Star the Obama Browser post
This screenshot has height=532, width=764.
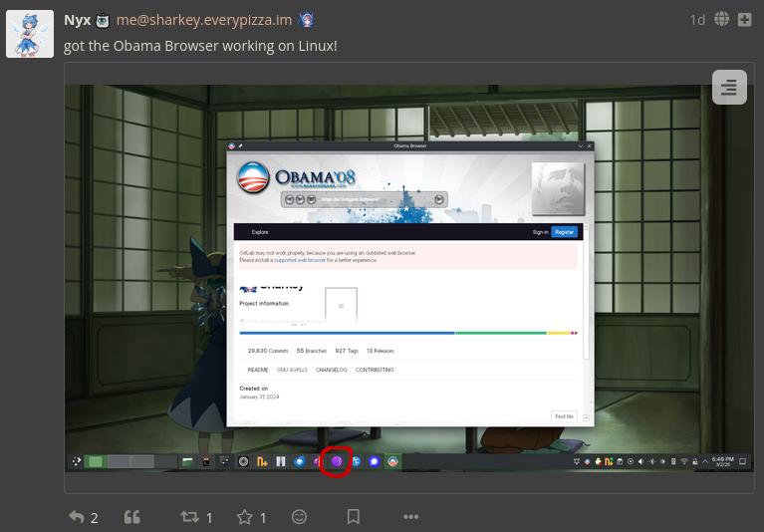pyautogui.click(x=244, y=517)
